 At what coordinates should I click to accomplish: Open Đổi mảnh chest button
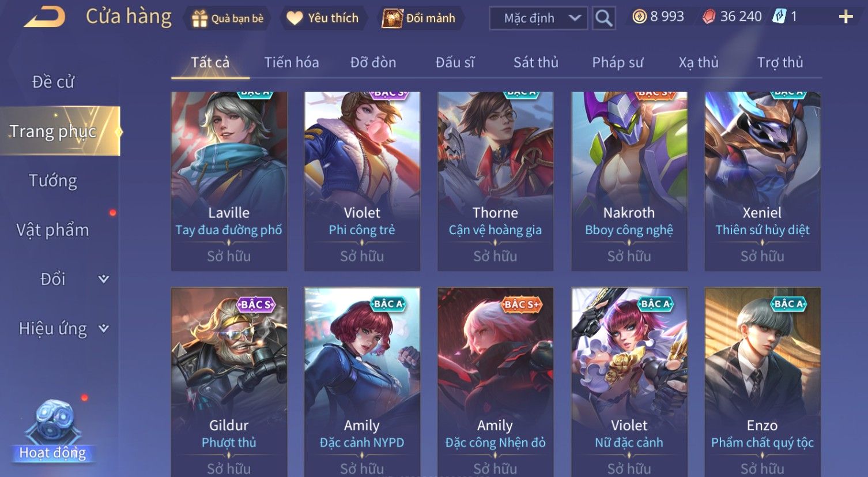(420, 18)
